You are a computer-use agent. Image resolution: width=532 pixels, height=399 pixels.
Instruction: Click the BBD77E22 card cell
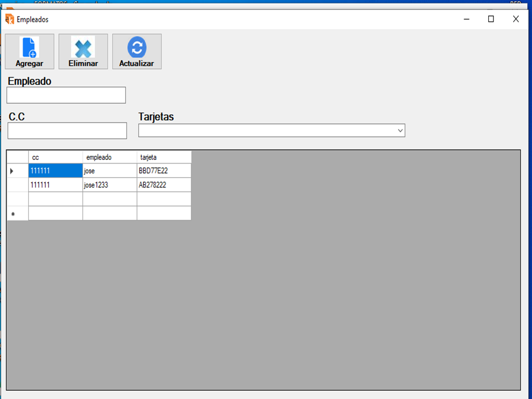(x=164, y=171)
